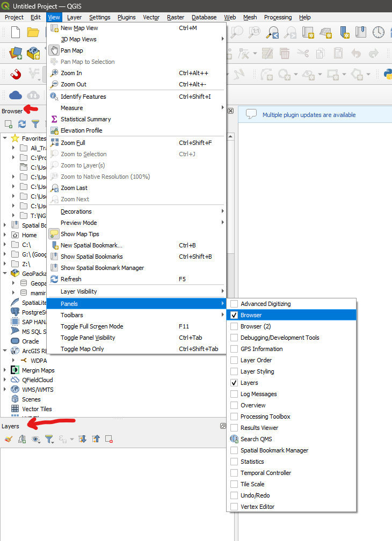Select Zoom Full from View menu

tap(73, 143)
